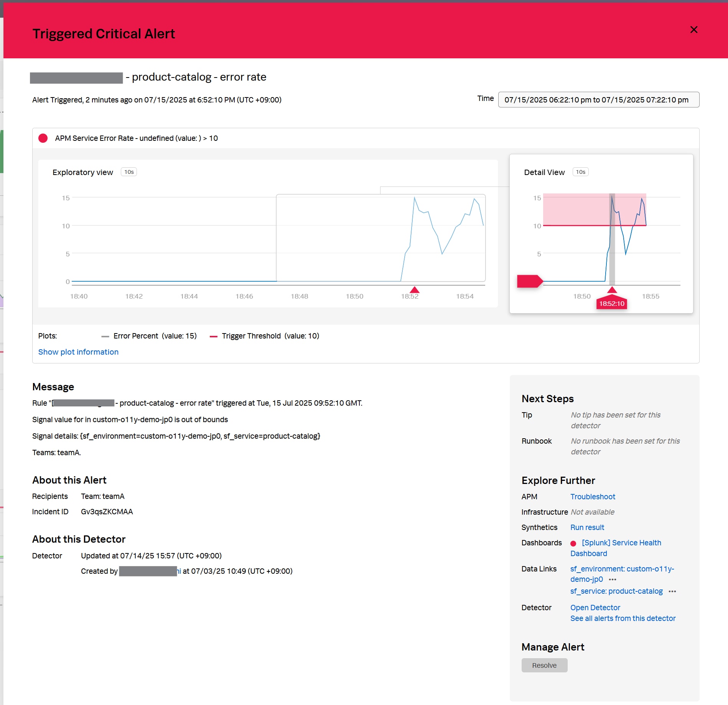Click the Incident ID value Gv3qsZKCMAA
The height and width of the screenshot is (705, 728).
coord(107,512)
